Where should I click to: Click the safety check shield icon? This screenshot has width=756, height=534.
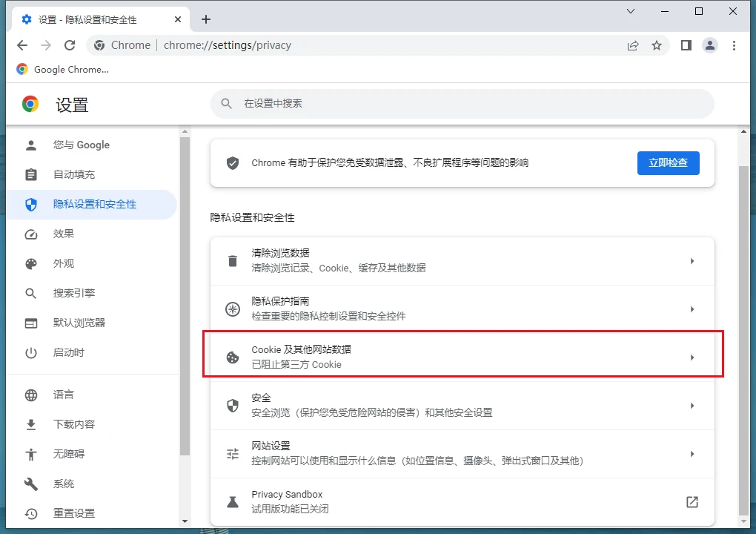(233, 163)
